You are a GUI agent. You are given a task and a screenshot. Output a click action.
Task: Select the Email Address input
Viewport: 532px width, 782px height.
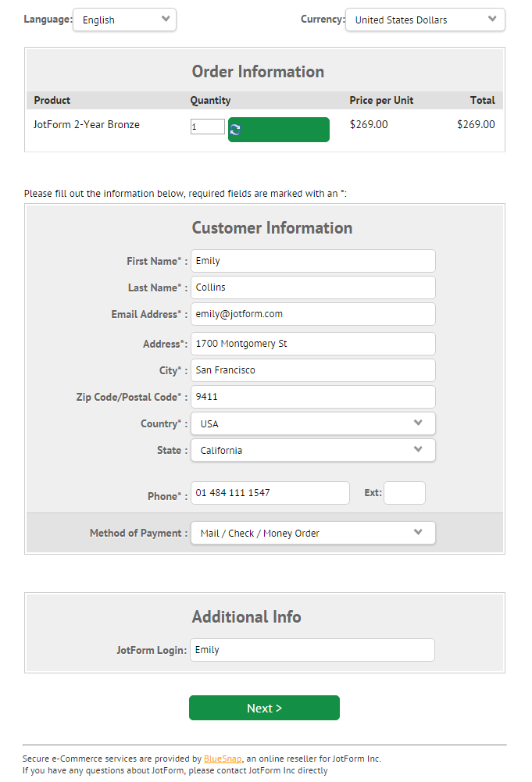(312, 314)
